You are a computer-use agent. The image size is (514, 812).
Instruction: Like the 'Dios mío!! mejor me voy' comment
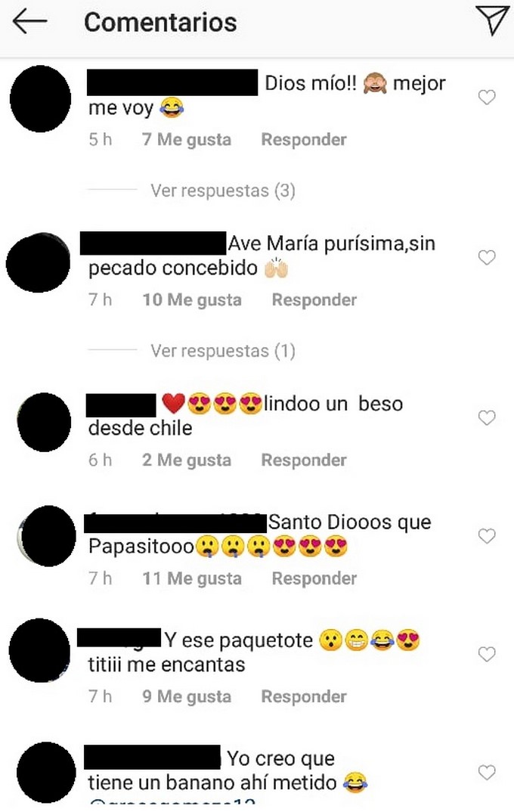[487, 97]
